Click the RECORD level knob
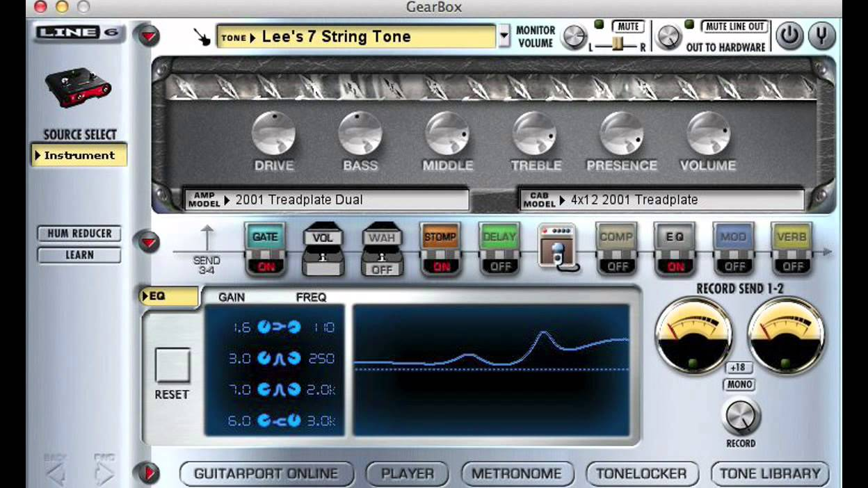 point(739,416)
